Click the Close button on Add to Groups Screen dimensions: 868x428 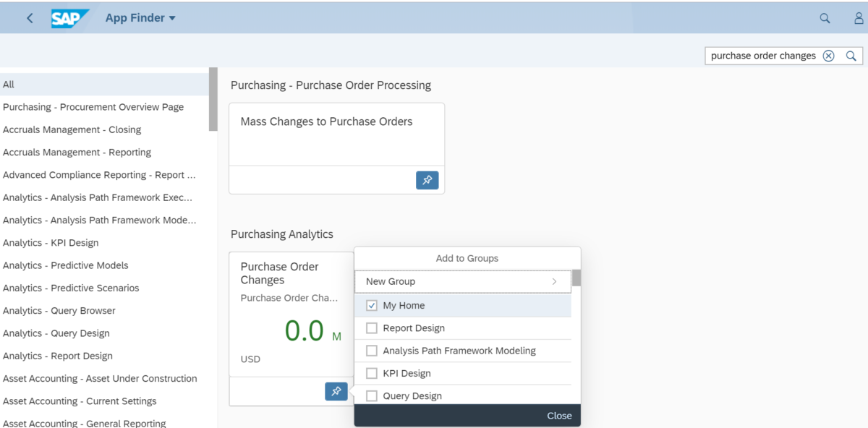(x=558, y=415)
